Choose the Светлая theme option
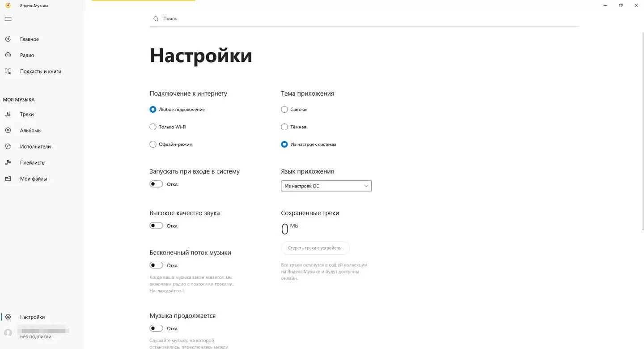The image size is (644, 349). (x=284, y=109)
